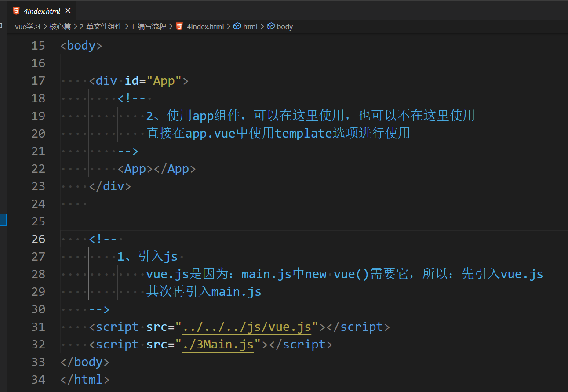Place cursor on the opening <body> tag
The width and height of the screenshot is (568, 392).
pyautogui.click(x=81, y=46)
